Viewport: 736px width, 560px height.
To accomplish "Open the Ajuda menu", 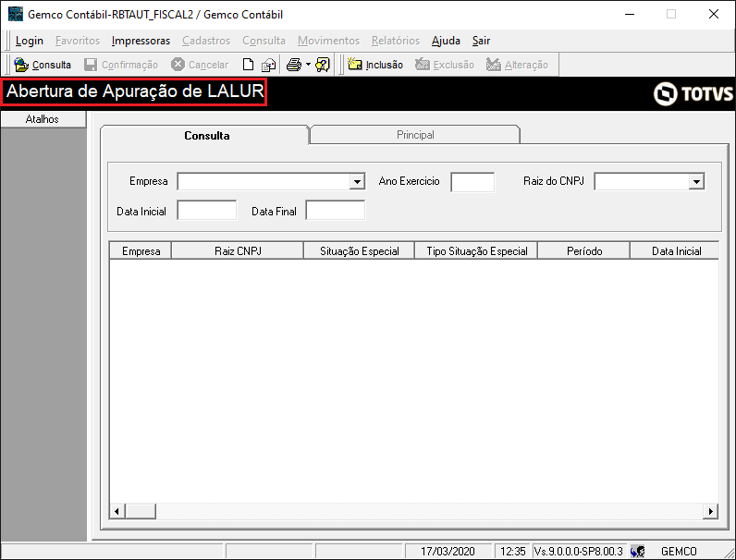I will [446, 41].
